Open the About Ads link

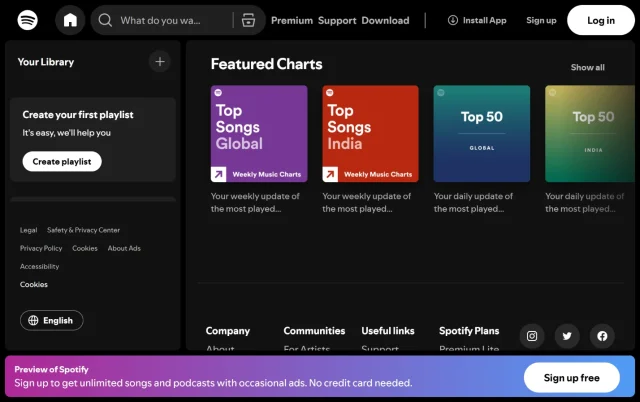pyautogui.click(x=124, y=248)
